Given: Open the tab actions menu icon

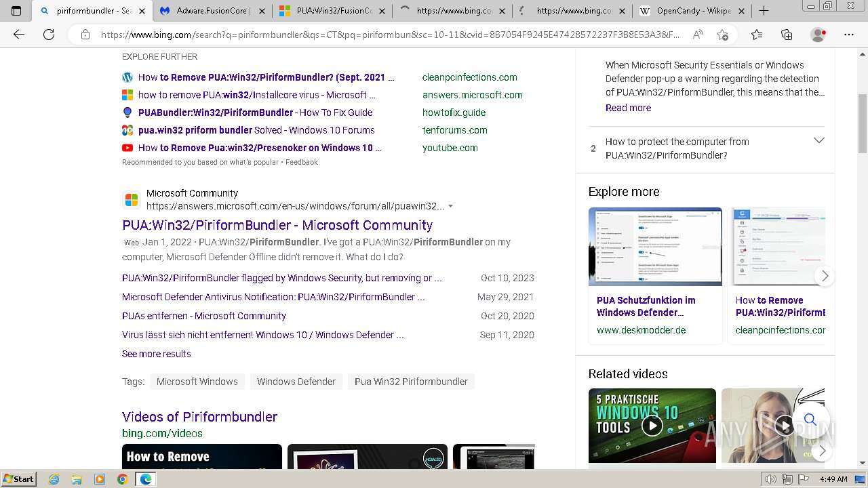Looking at the screenshot, I should [16, 11].
